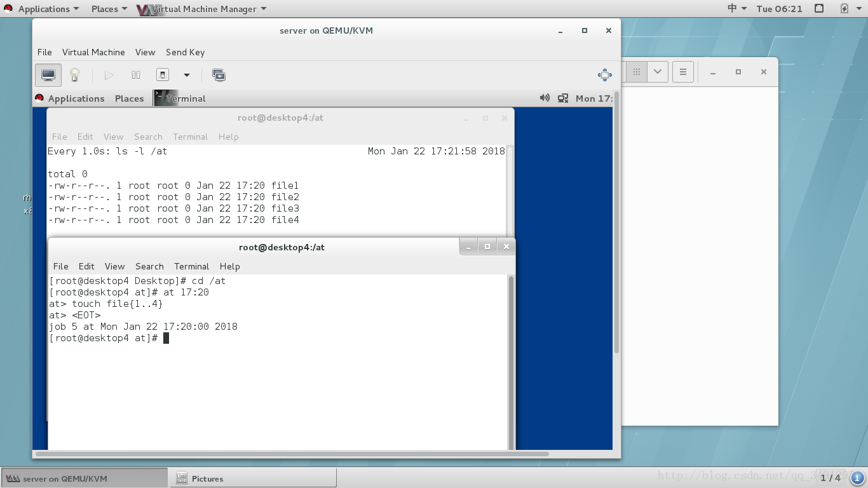
Task: Open View menu in front terminal
Action: click(114, 266)
